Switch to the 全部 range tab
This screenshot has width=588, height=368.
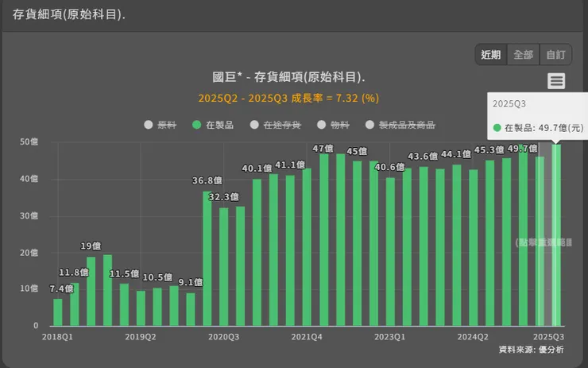pyautogui.click(x=523, y=55)
